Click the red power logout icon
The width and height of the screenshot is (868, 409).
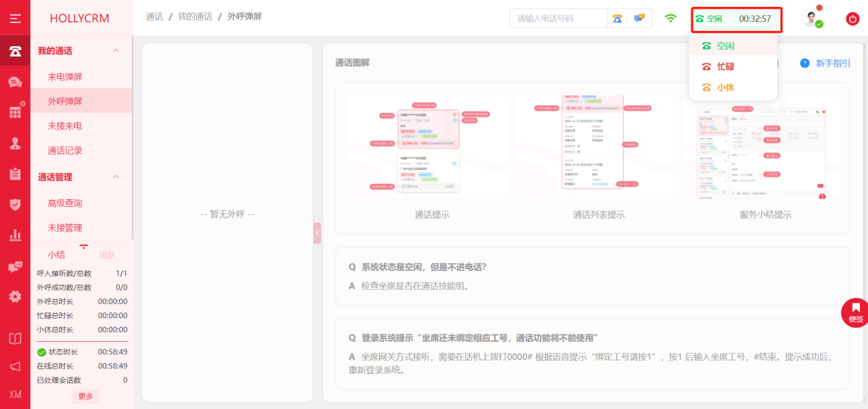(852, 19)
